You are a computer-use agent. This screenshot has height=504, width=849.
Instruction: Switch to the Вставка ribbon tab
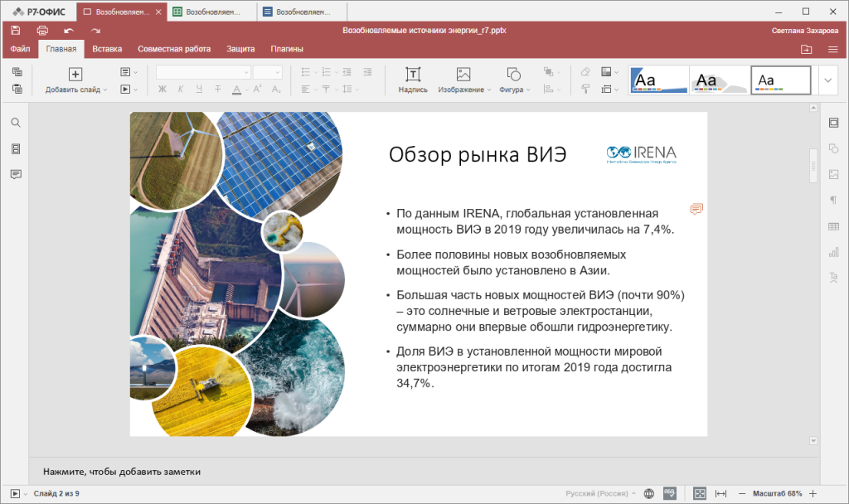tap(107, 48)
